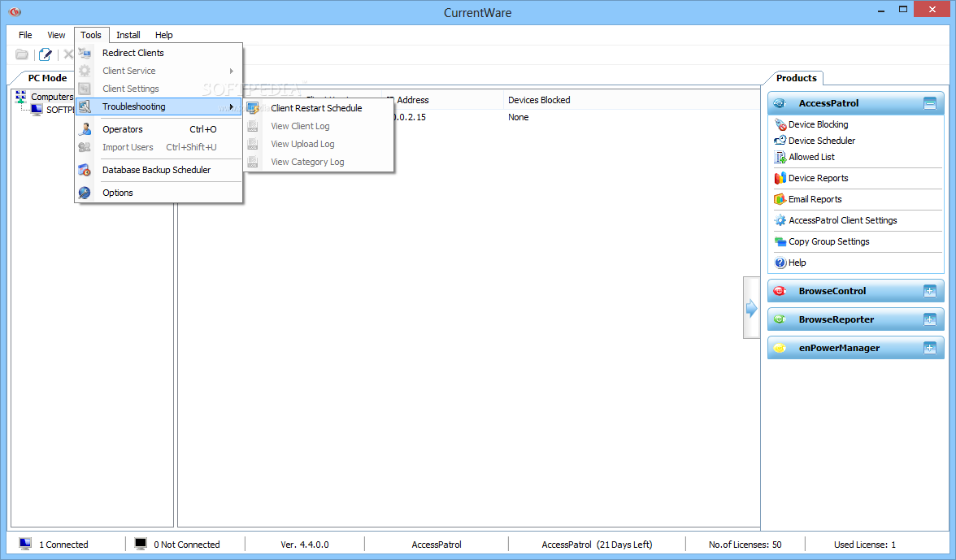The height and width of the screenshot is (560, 956).
Task: Select View Client Log entry
Action: point(319,126)
